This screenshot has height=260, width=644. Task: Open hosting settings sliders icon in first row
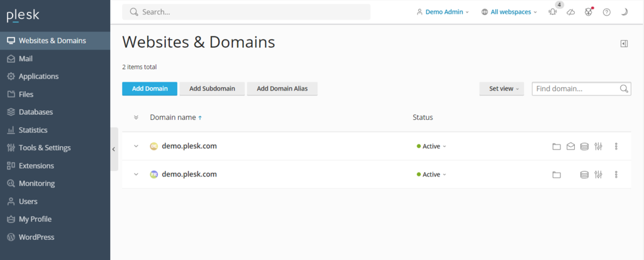598,146
